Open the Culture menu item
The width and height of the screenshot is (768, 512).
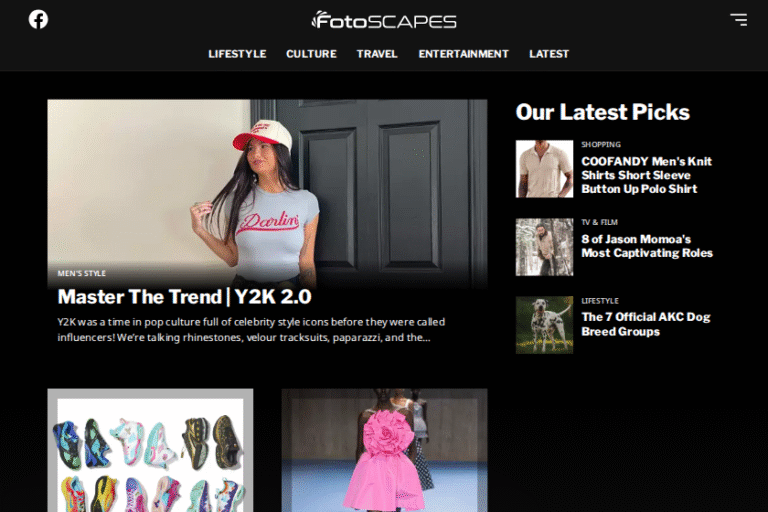click(x=311, y=54)
